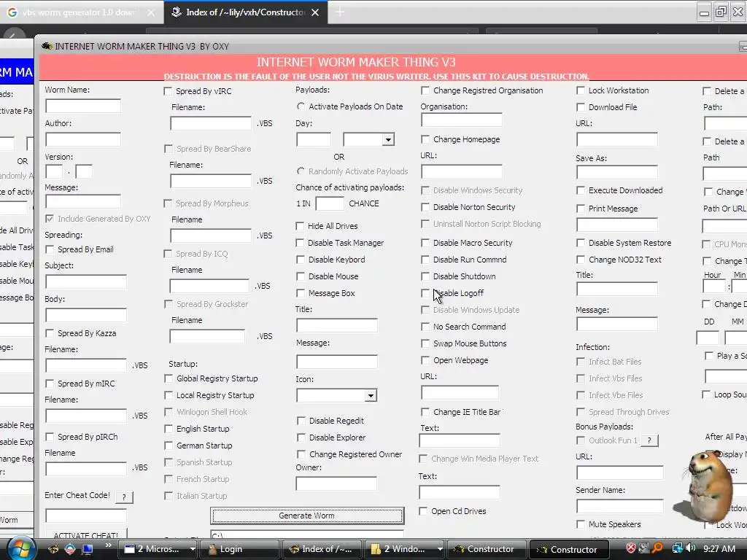Toggle Disable Regedit checkbox

(301, 421)
